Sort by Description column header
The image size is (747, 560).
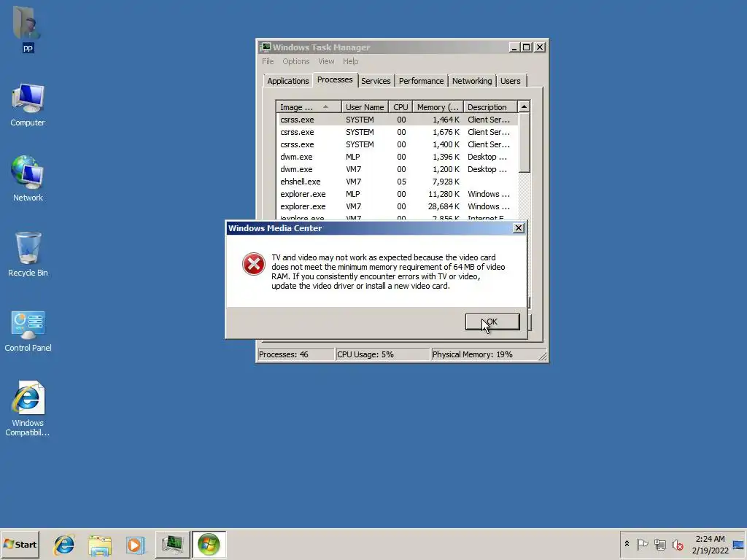pyautogui.click(x=489, y=107)
